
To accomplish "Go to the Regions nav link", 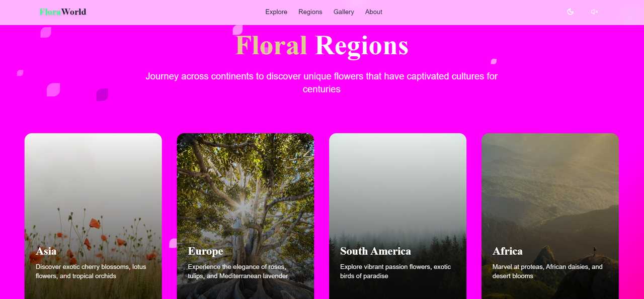I will click(x=310, y=12).
